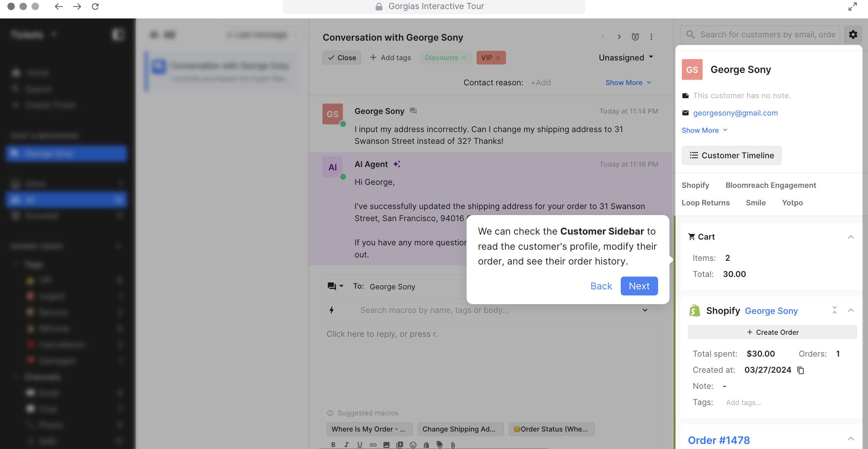Switch to the Bloomreach Engagement tab

[770, 185]
